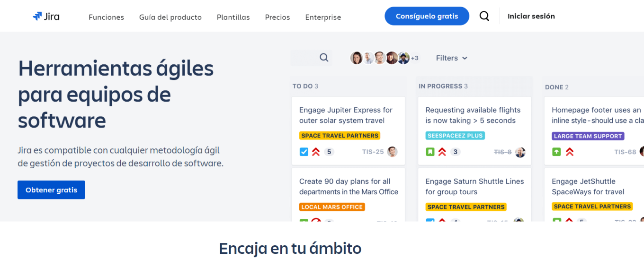Viewport: 644px width, 268px height.
Task: Click heading Herramientas ágiles para equipos de software
Action: [x=116, y=95]
